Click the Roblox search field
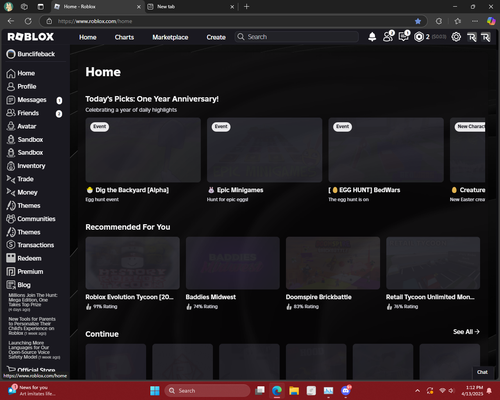The height and width of the screenshot is (400, 500). click(297, 37)
